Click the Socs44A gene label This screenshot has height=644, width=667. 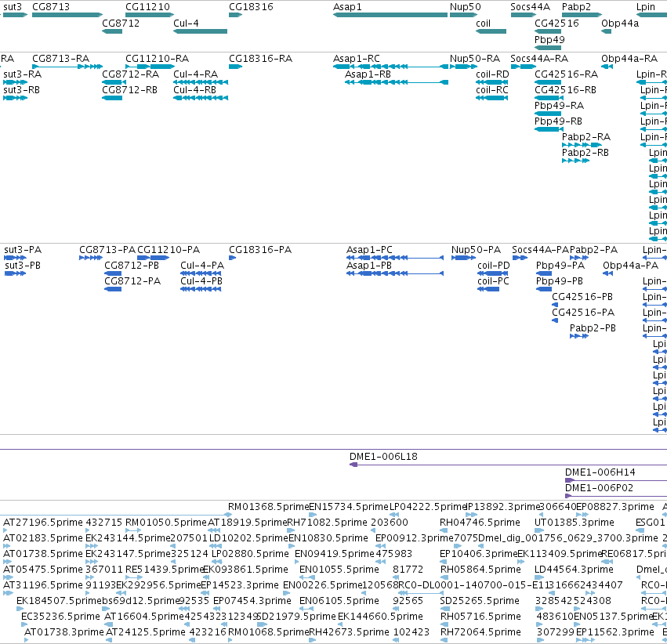pyautogui.click(x=530, y=7)
